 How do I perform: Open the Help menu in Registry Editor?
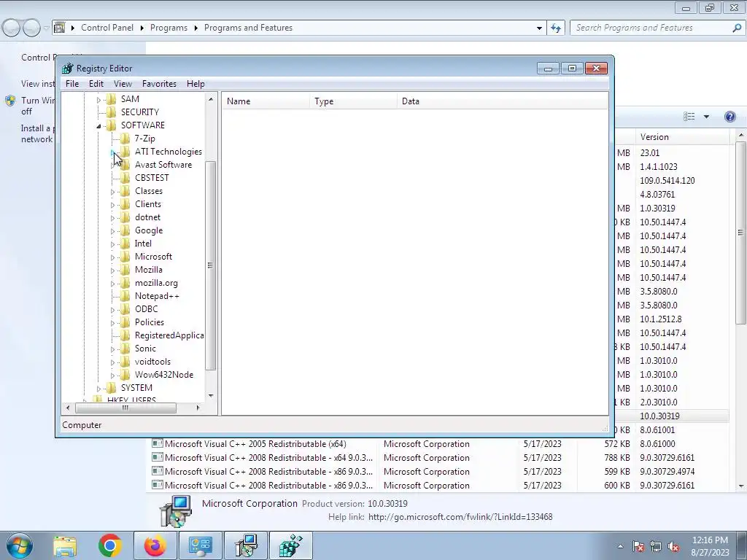tap(196, 84)
